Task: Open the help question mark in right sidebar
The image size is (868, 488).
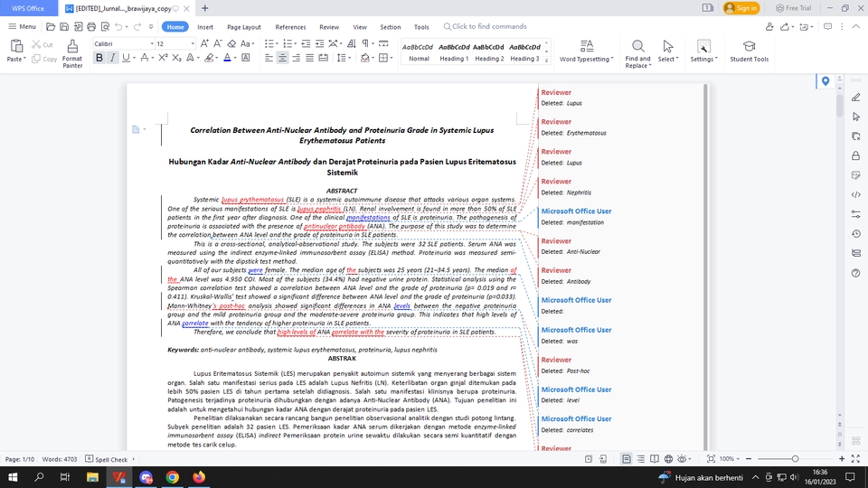Action: click(x=856, y=273)
